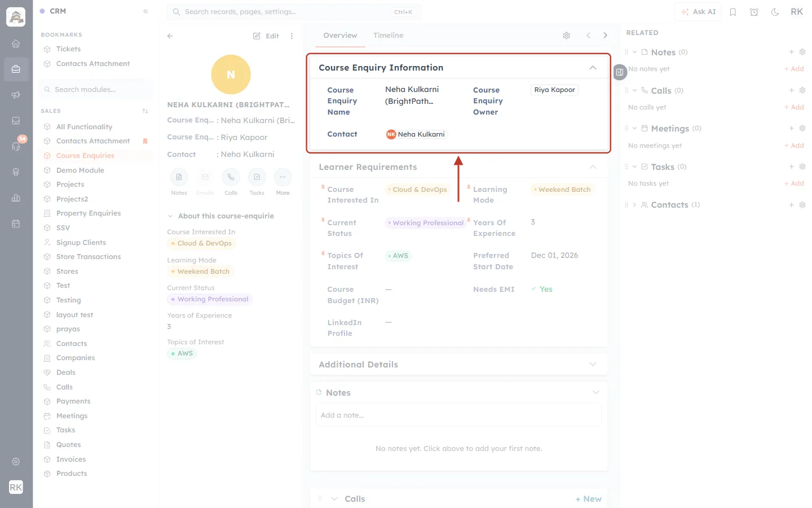The image size is (812, 508).
Task: Expand the Additional Details section
Action: [593, 365]
